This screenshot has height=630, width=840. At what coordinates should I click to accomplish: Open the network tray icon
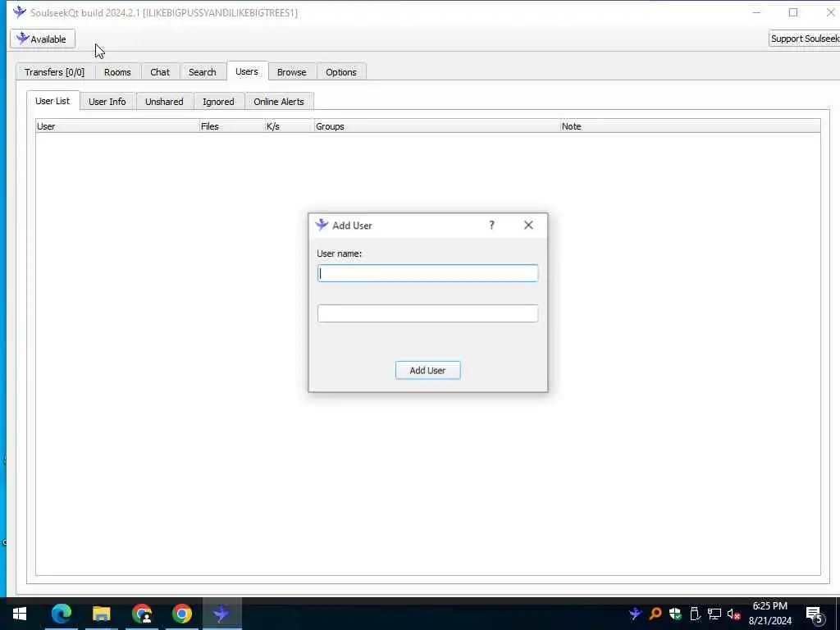(714, 614)
